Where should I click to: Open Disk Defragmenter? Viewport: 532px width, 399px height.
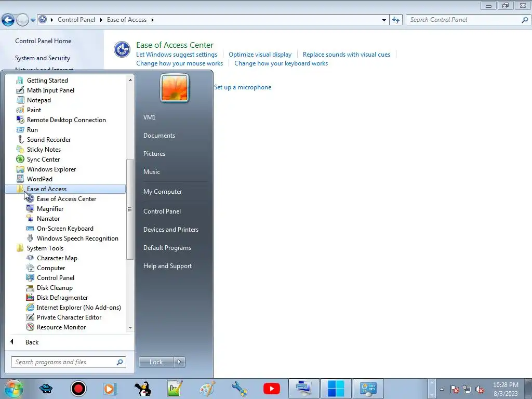tap(62, 297)
